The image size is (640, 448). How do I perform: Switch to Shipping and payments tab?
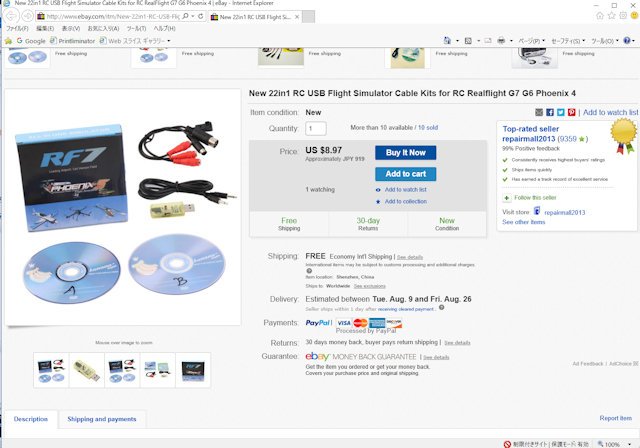tap(102, 419)
